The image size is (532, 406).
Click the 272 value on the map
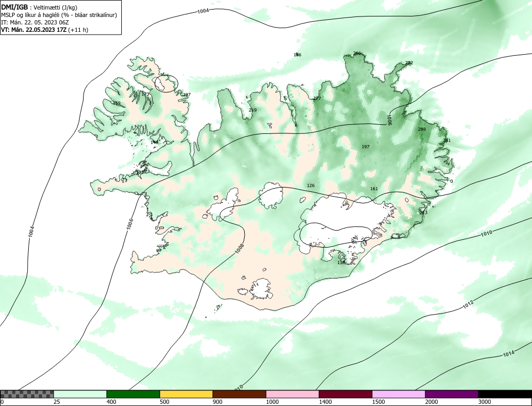click(409, 63)
